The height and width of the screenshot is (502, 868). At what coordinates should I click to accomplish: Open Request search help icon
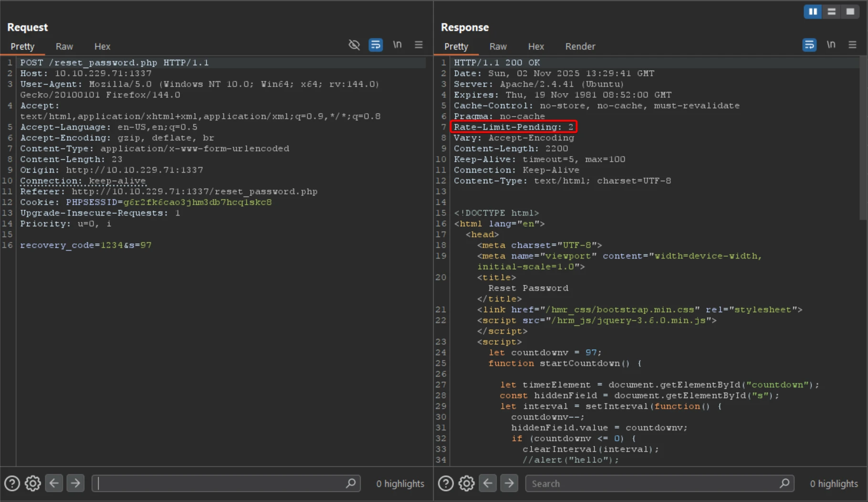(12, 483)
